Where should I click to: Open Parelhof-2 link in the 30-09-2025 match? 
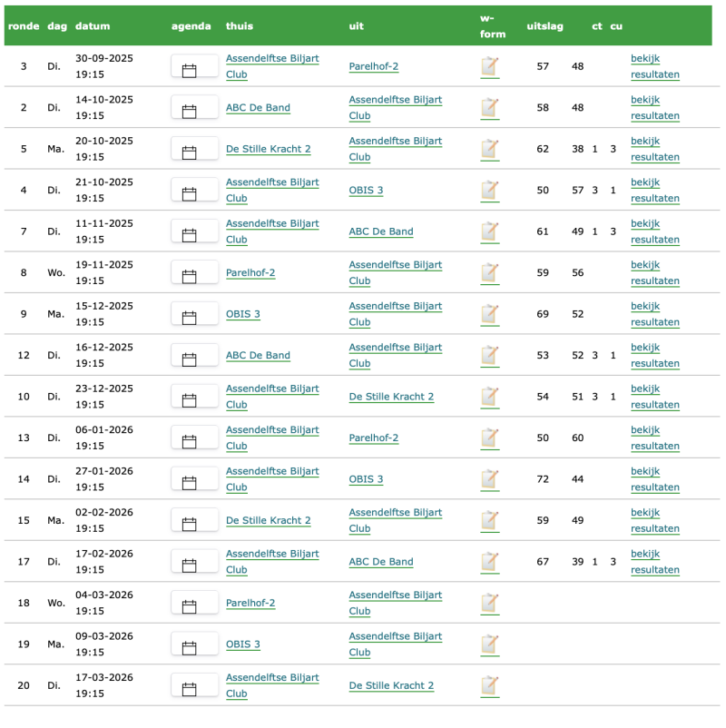(x=373, y=66)
